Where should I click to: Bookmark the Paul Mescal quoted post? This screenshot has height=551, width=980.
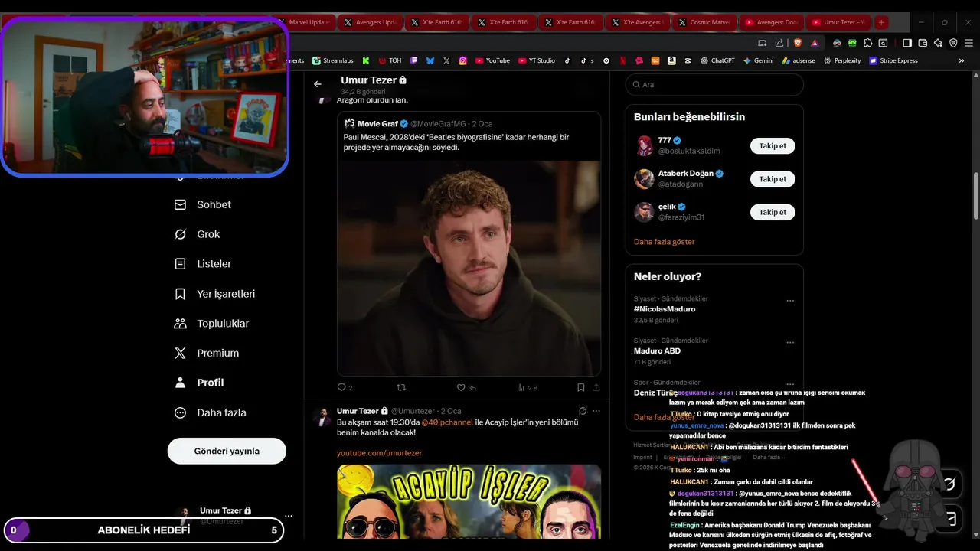click(x=581, y=387)
